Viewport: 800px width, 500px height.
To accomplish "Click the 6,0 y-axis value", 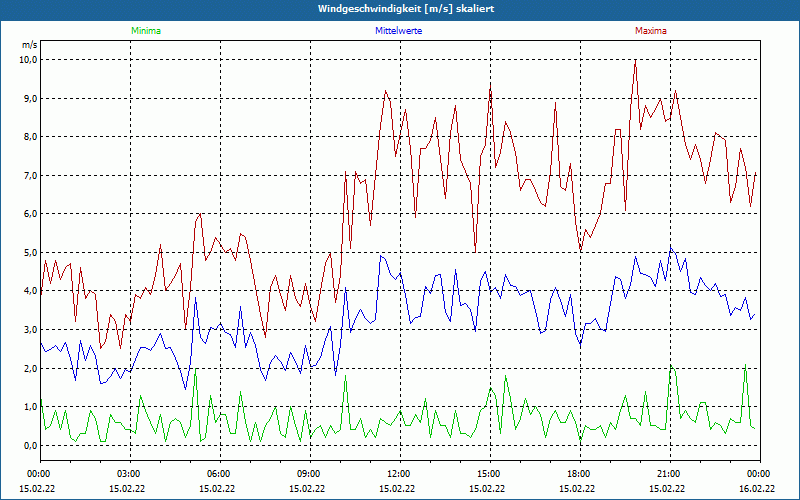I will (x=31, y=214).
